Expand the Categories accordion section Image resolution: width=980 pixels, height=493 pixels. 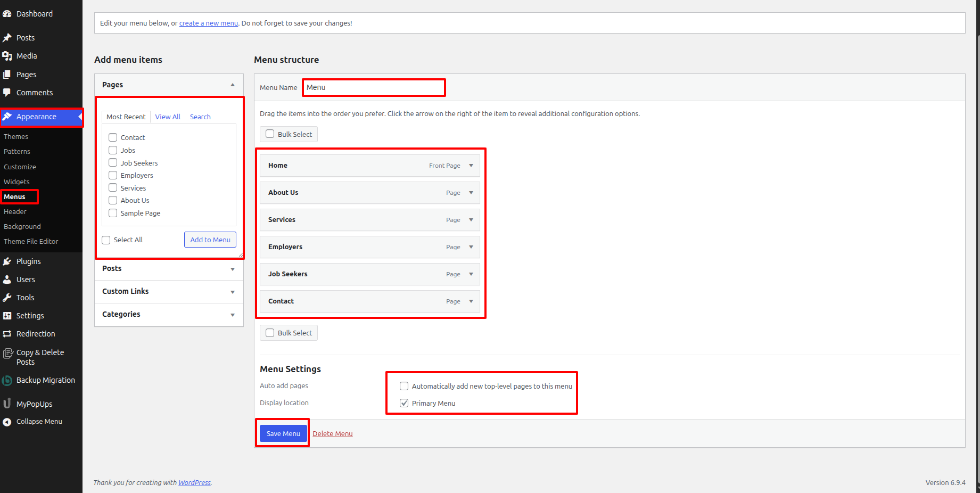(233, 315)
